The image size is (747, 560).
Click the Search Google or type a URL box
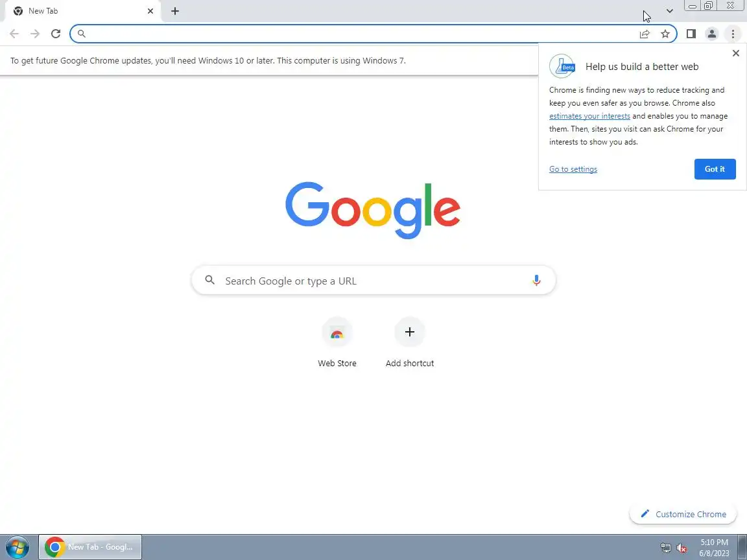pyautogui.click(x=373, y=281)
